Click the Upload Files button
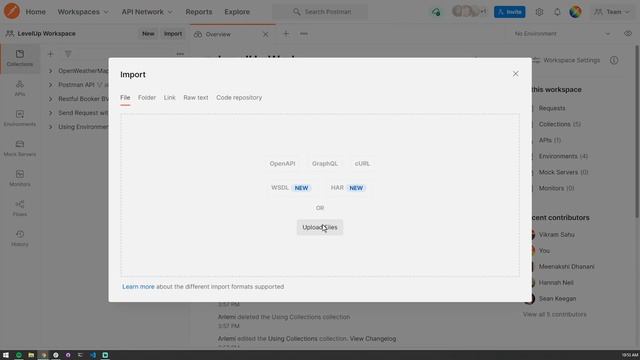This screenshot has width=640, height=360. tap(320, 227)
